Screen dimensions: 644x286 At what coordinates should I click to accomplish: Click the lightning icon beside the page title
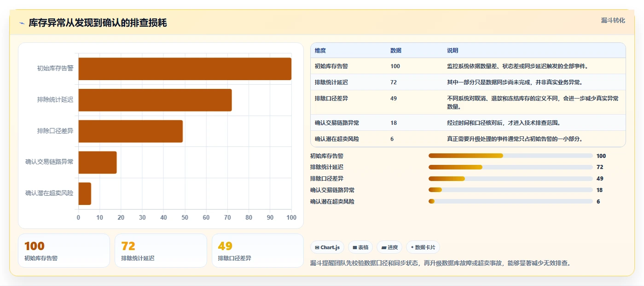(22, 23)
